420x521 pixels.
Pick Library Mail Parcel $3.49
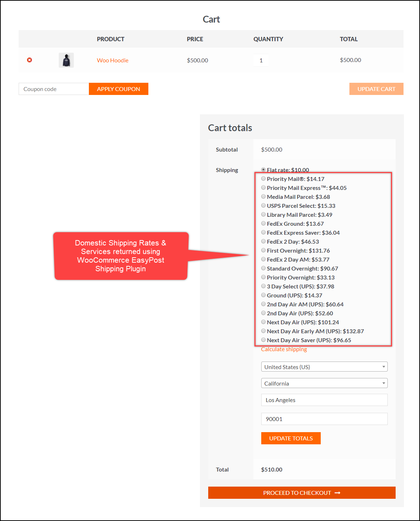coord(263,214)
